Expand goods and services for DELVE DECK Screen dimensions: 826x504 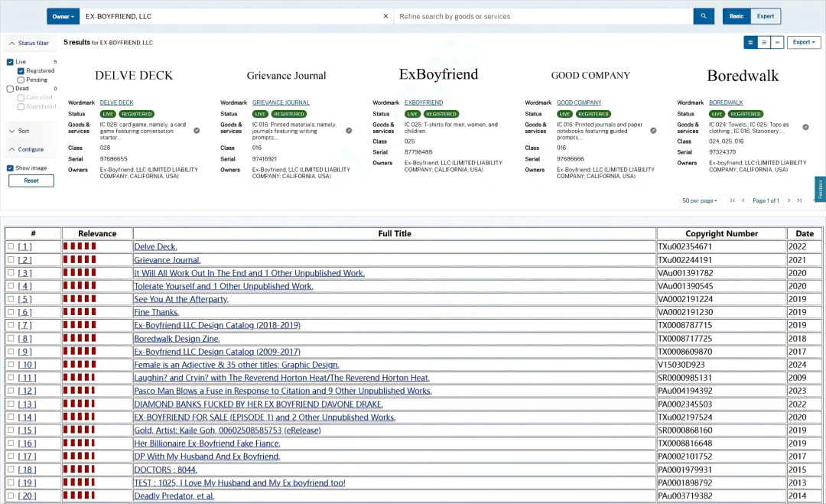[x=197, y=131]
